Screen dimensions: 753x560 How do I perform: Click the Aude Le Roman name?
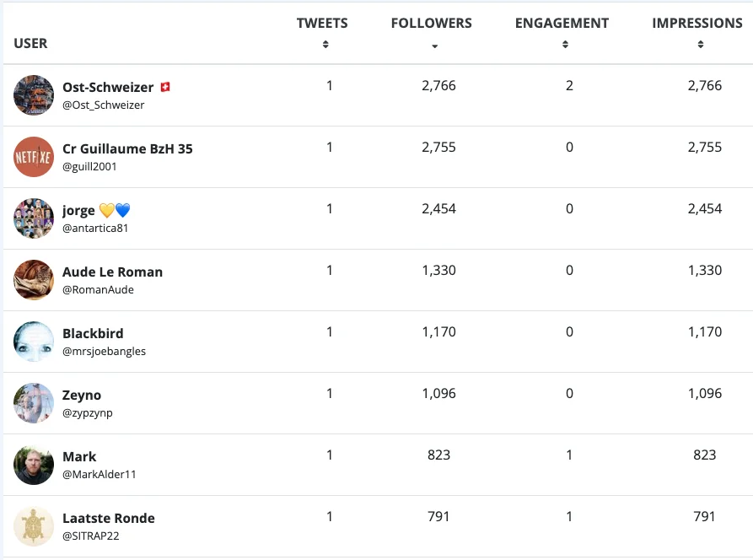click(x=112, y=272)
